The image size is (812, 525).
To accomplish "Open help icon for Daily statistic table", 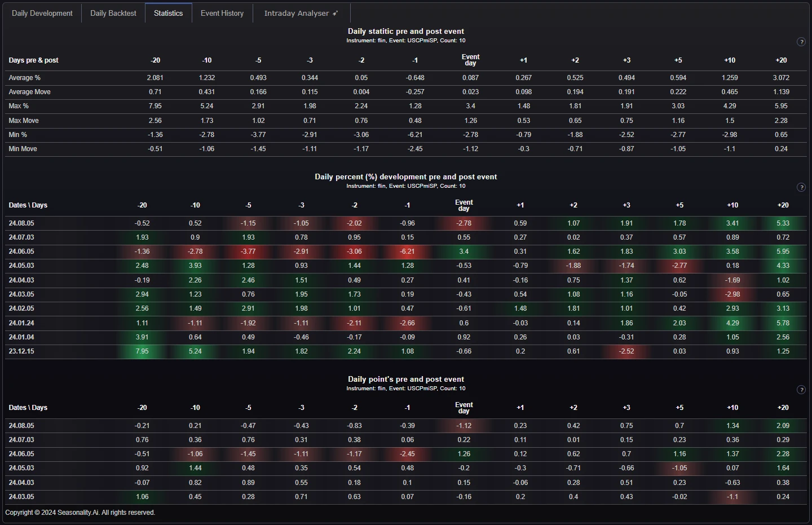I will (801, 42).
